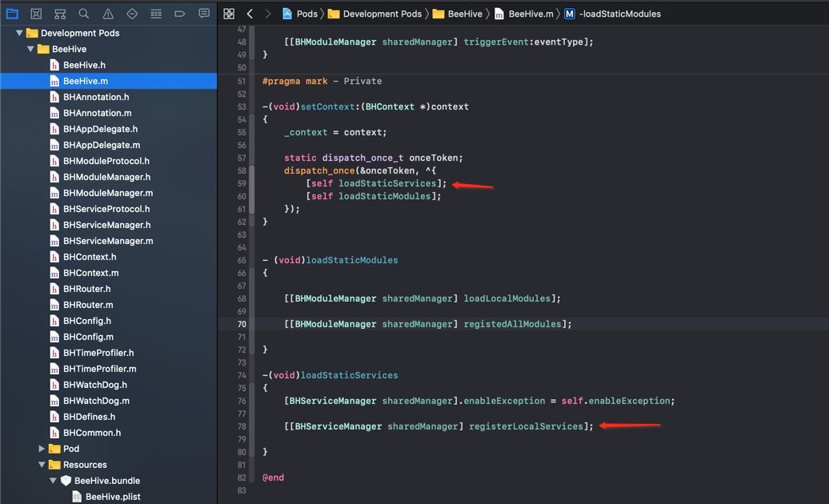Screen dimensions: 829x504
Task: Click BeeHive folder in the jump bar
Action: [x=458, y=14]
